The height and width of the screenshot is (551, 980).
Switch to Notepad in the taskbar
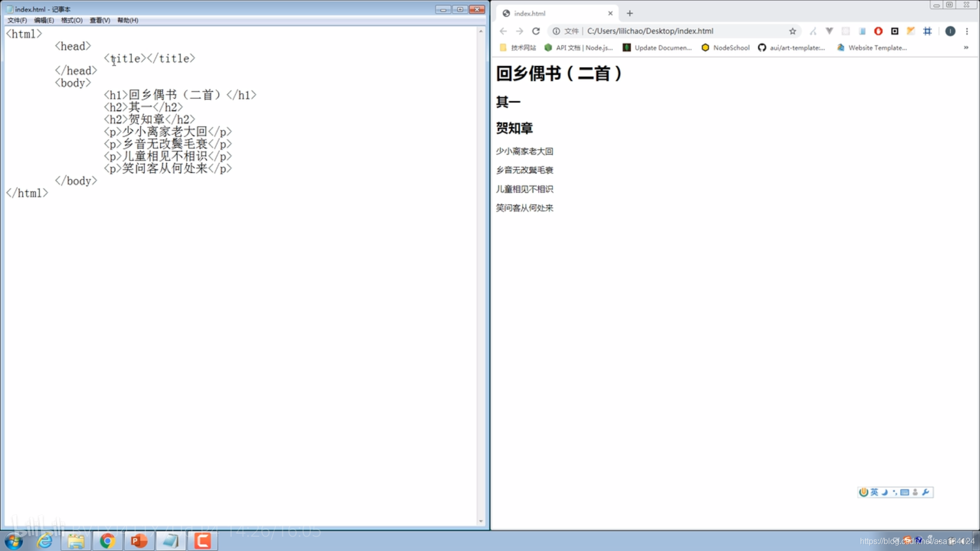[170, 541]
